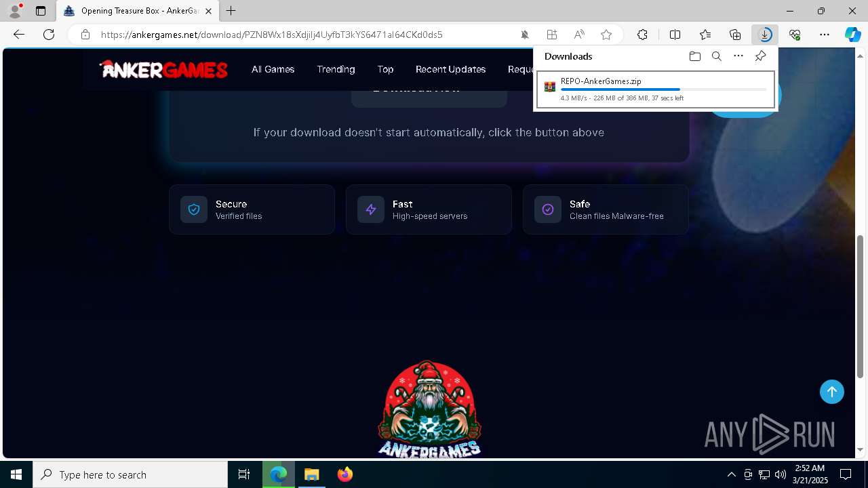
Task: Open more options in Downloads panel
Action: (738, 56)
